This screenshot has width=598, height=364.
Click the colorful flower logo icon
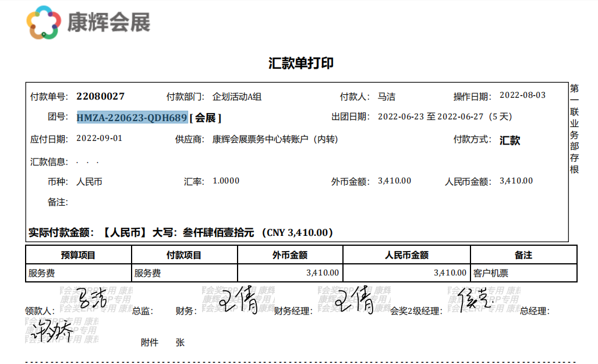(x=44, y=23)
